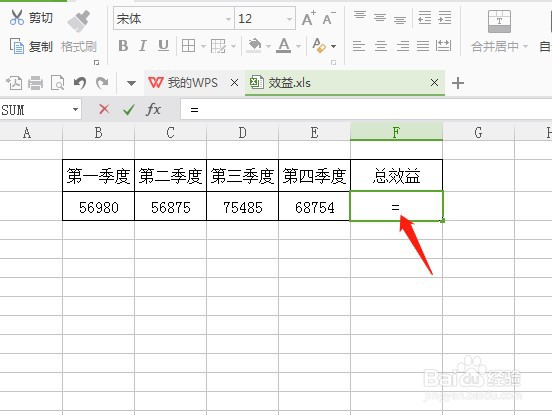This screenshot has width=552, height=415.
Task: Click the export to PDF icon
Action: pyautogui.click(x=14, y=83)
